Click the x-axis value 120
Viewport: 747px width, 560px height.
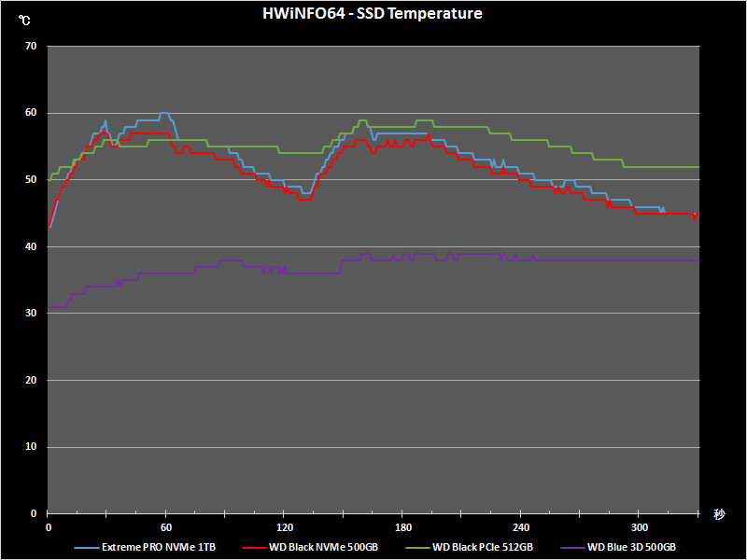[x=285, y=527]
